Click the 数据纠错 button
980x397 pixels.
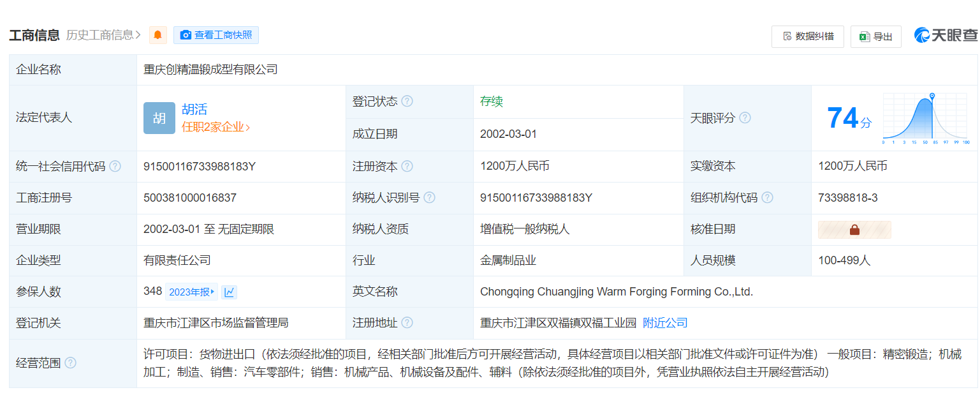click(808, 36)
